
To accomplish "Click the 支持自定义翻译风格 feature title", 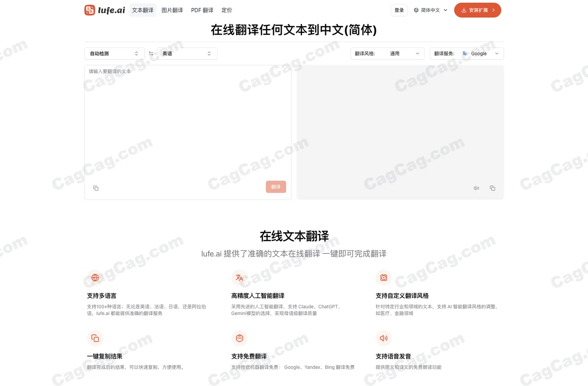I will 402,296.
